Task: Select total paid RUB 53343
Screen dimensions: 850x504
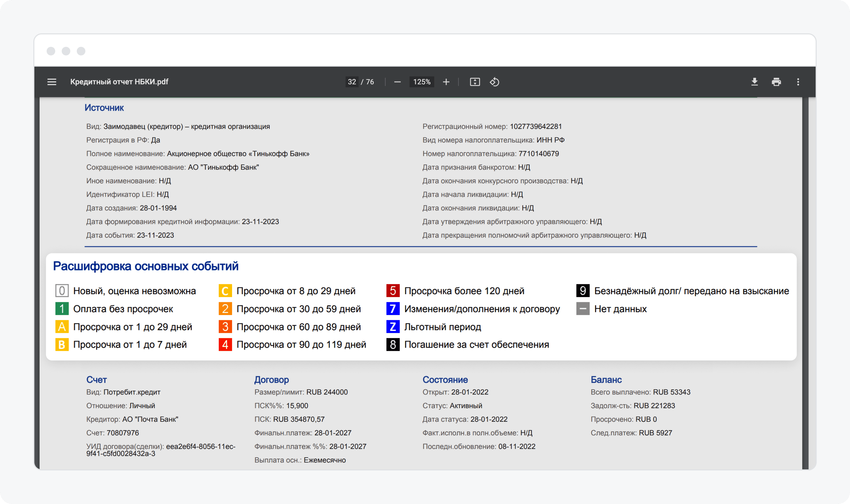Action: (x=672, y=392)
